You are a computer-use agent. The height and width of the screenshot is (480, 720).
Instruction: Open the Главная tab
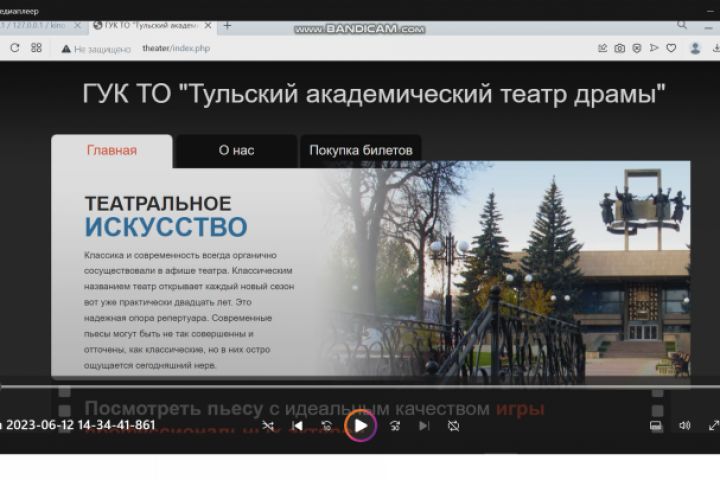[x=112, y=151]
